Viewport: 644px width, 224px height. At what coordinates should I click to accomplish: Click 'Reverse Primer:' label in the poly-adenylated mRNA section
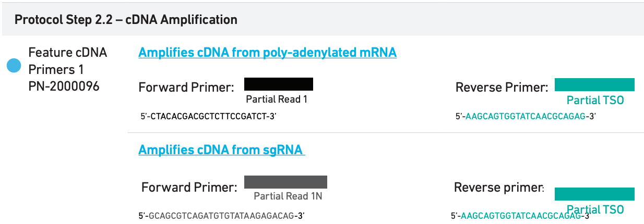[x=502, y=88]
